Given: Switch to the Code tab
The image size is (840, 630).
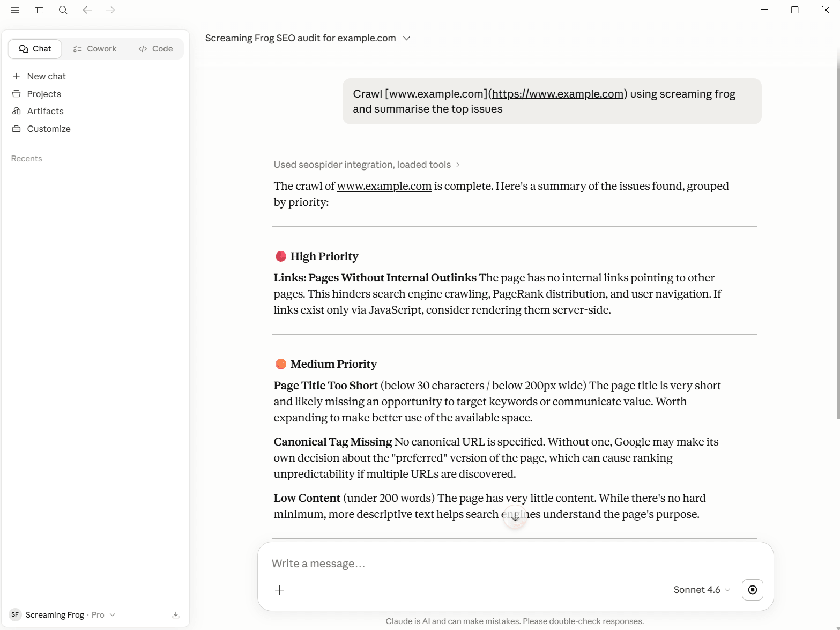Looking at the screenshot, I should pos(155,49).
